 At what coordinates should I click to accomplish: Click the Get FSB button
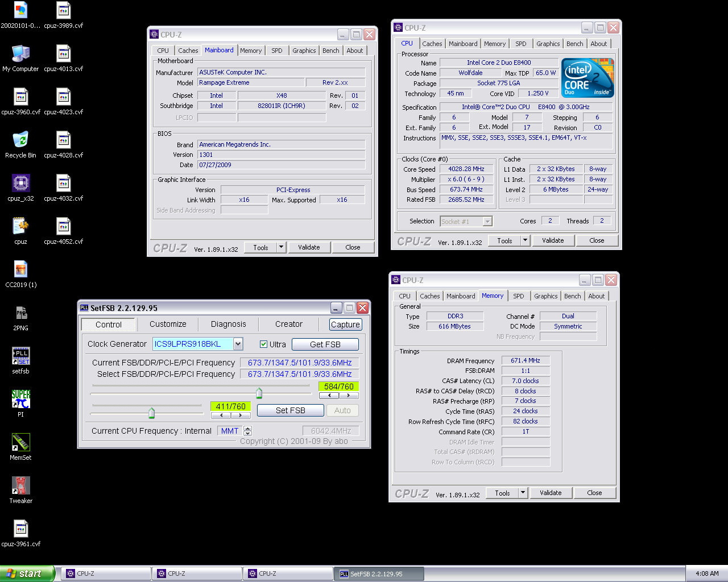coord(325,344)
